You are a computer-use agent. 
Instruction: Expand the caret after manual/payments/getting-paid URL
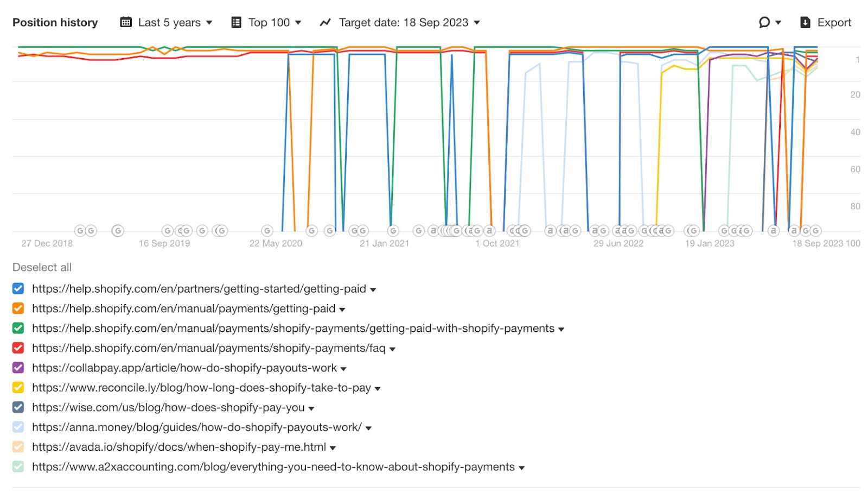(x=342, y=310)
